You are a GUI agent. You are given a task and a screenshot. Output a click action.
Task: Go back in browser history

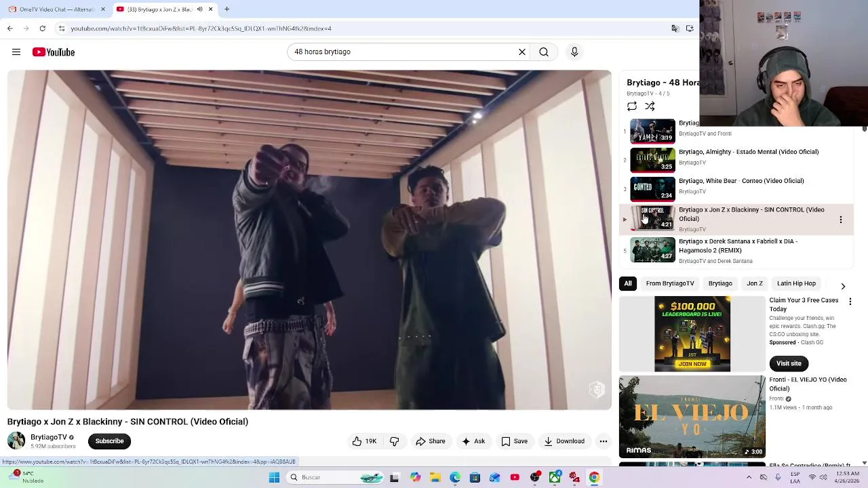(x=10, y=28)
